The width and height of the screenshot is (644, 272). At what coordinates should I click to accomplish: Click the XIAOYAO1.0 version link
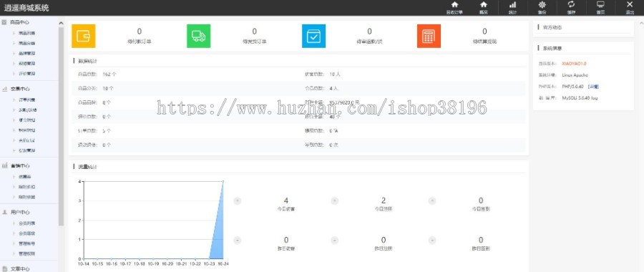tap(574, 64)
